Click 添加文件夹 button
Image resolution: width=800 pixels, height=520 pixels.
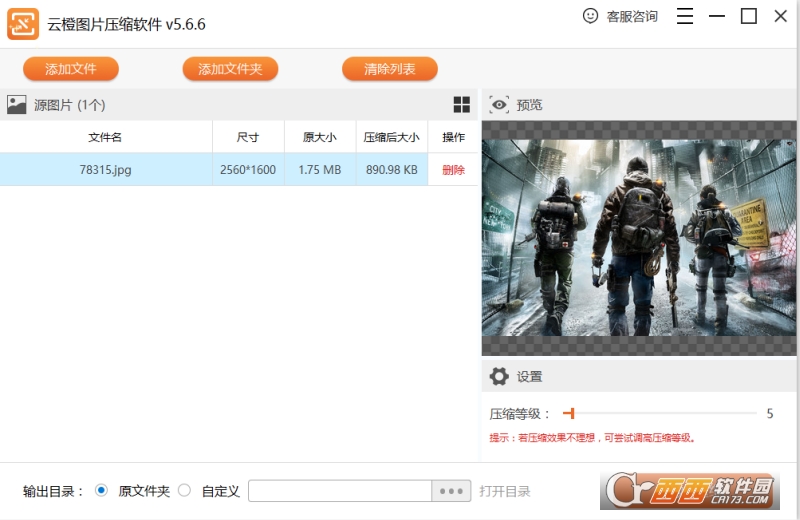point(230,69)
